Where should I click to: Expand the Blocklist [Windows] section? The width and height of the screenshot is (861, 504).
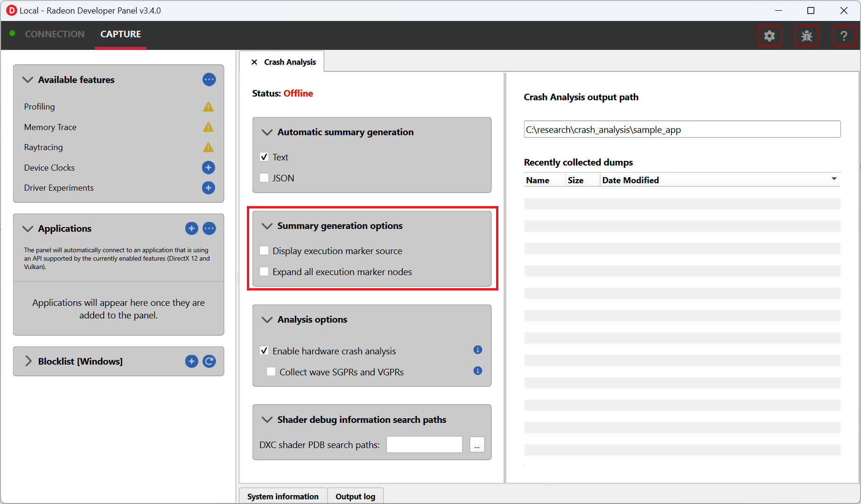pyautogui.click(x=28, y=361)
